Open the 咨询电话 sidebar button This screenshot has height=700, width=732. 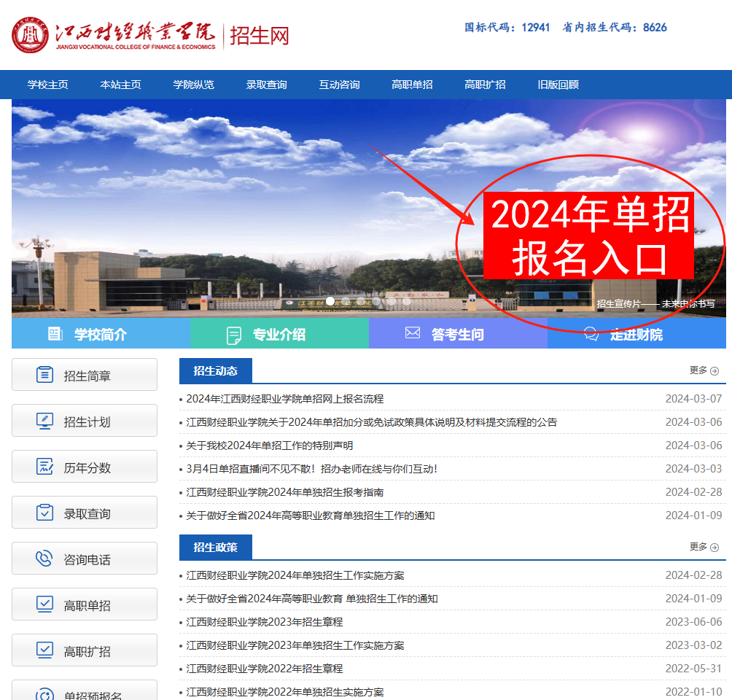(x=85, y=559)
